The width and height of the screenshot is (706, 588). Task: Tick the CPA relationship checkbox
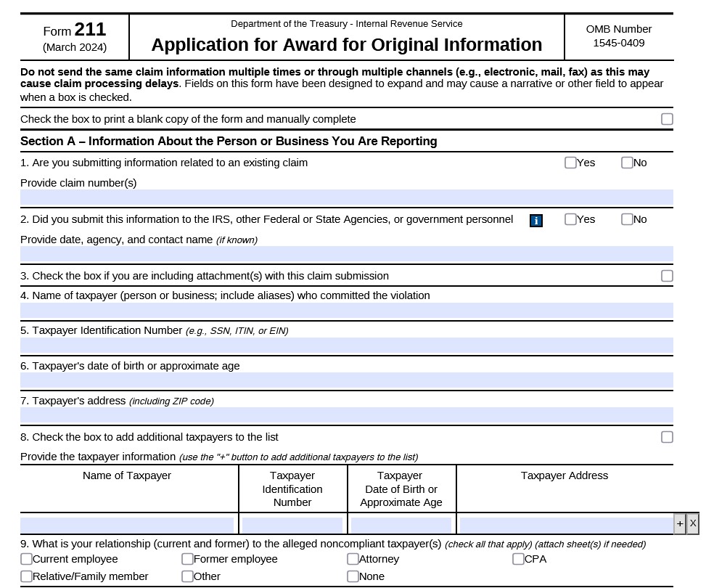tap(518, 559)
